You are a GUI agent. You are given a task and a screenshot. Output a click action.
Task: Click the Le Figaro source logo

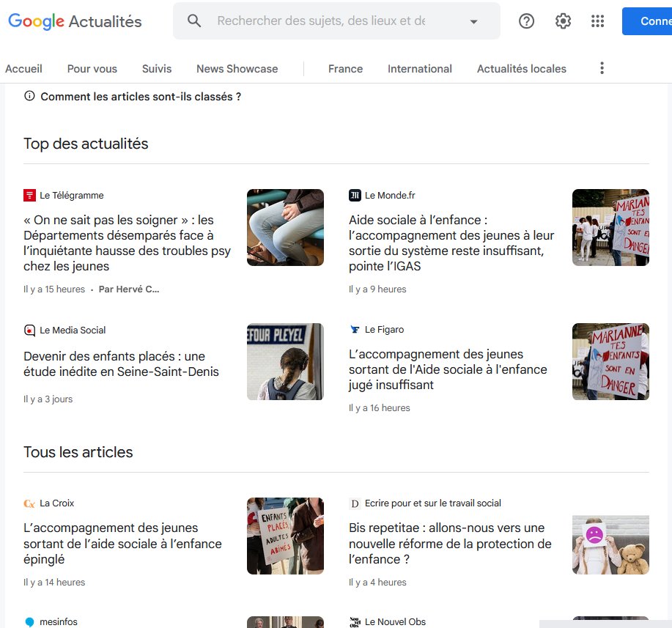(x=355, y=330)
